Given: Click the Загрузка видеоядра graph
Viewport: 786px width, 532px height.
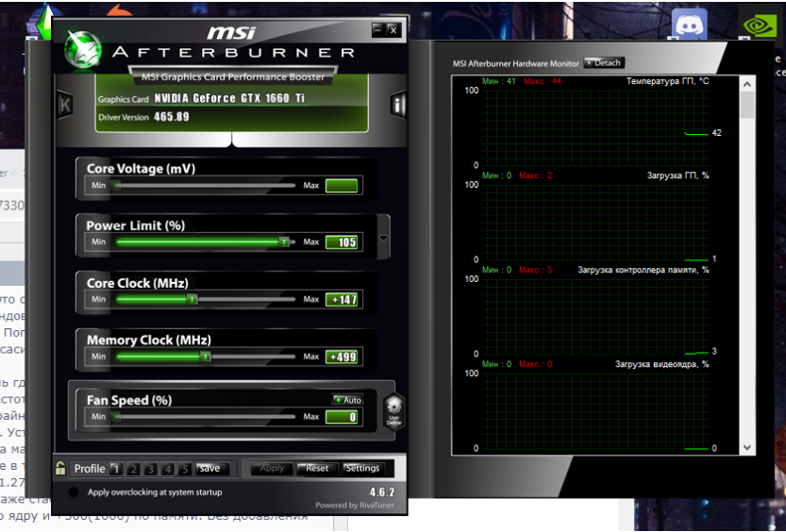Looking at the screenshot, I should [x=595, y=410].
